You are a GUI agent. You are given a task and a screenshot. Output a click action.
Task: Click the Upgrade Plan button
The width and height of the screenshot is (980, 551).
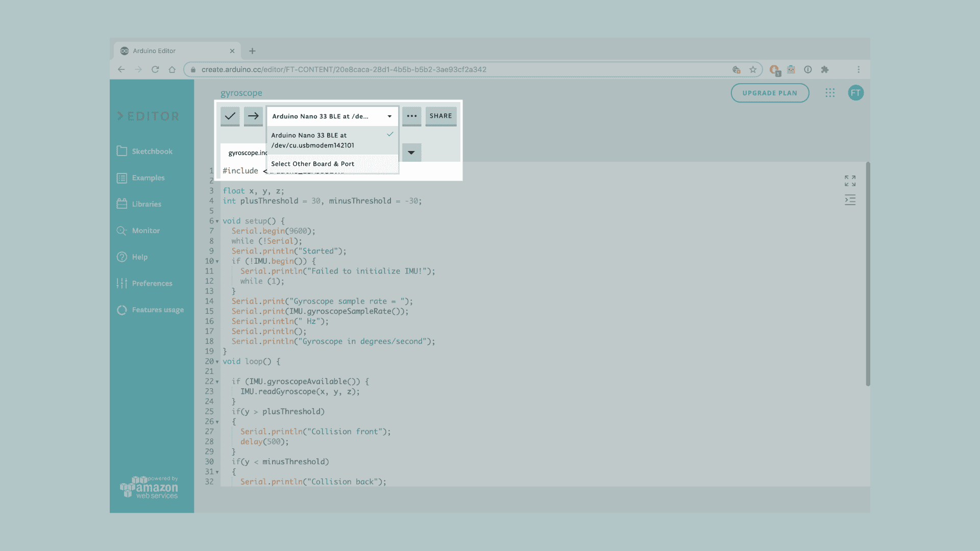[x=769, y=93]
